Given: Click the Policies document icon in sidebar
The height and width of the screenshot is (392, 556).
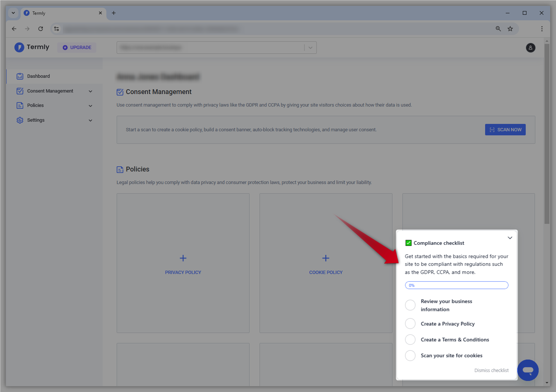Looking at the screenshot, I should click(20, 105).
